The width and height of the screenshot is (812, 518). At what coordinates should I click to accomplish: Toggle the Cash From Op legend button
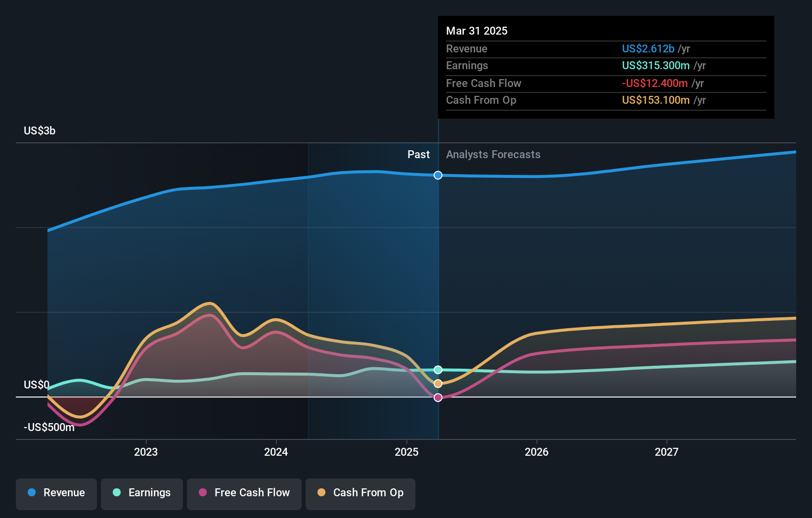click(x=361, y=494)
